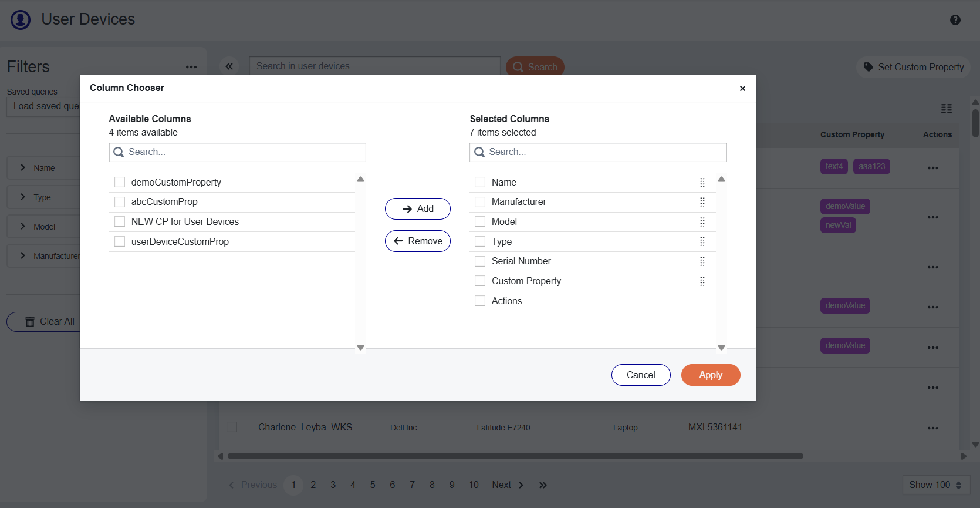This screenshot has height=508, width=980.
Task: Check the demoCustomProperty checkbox
Action: 120,182
